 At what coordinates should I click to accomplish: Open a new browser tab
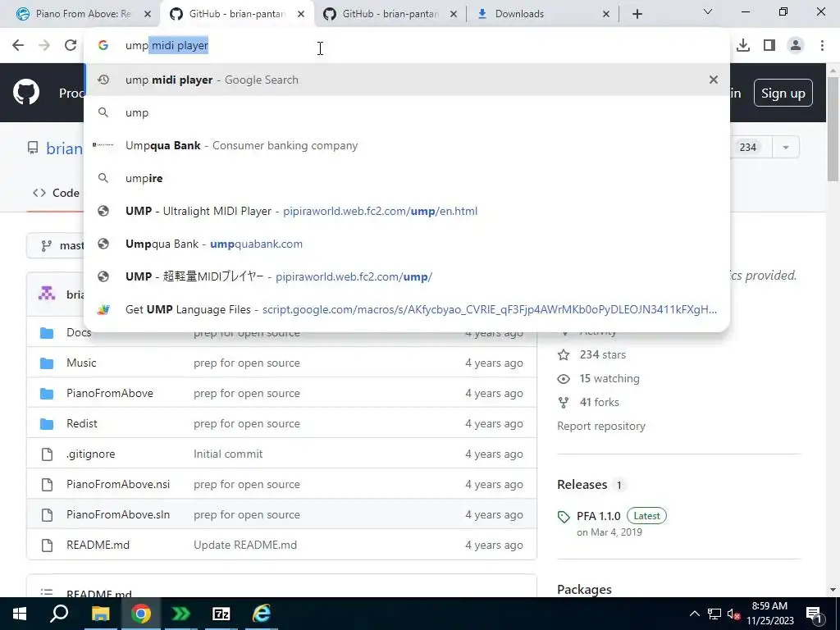coord(637,14)
